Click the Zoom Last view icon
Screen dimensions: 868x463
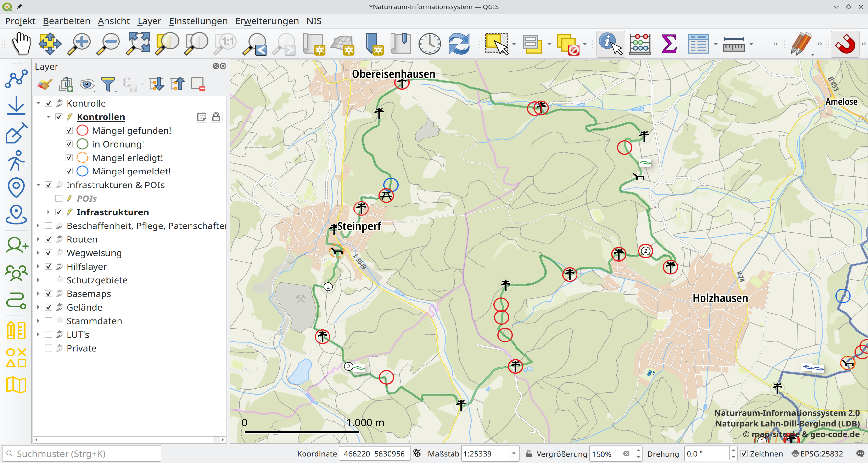[255, 44]
